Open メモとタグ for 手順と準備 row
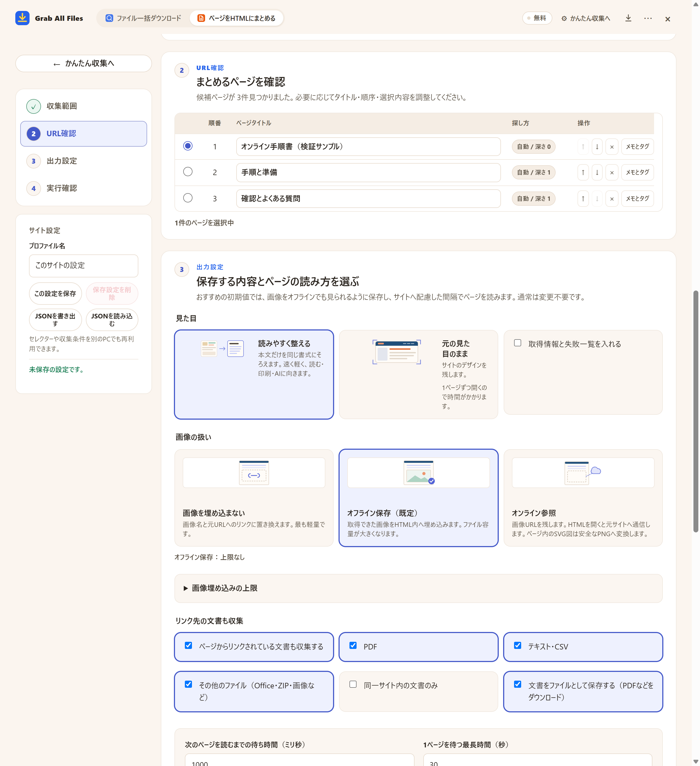The height and width of the screenshot is (766, 700). point(637,173)
